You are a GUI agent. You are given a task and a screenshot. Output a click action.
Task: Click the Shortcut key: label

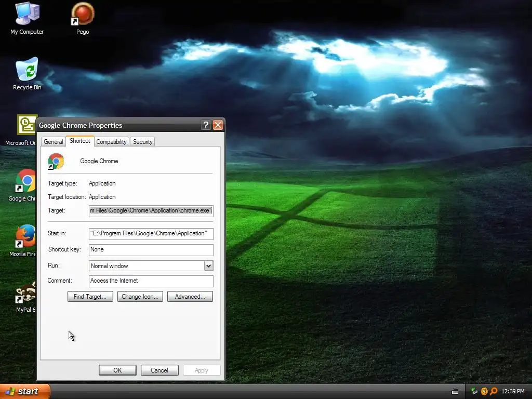click(x=64, y=249)
